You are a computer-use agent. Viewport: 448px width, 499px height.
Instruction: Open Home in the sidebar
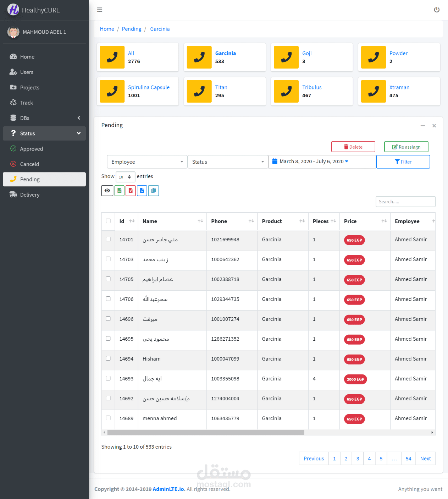[44, 57]
